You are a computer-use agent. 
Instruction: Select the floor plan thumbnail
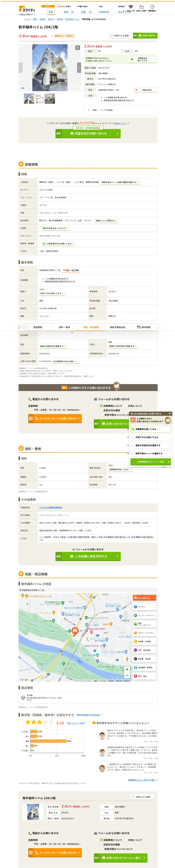pos(39,98)
